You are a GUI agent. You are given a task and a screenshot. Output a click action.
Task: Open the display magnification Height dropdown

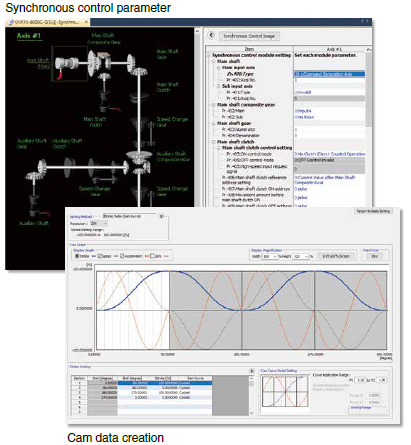click(301, 256)
